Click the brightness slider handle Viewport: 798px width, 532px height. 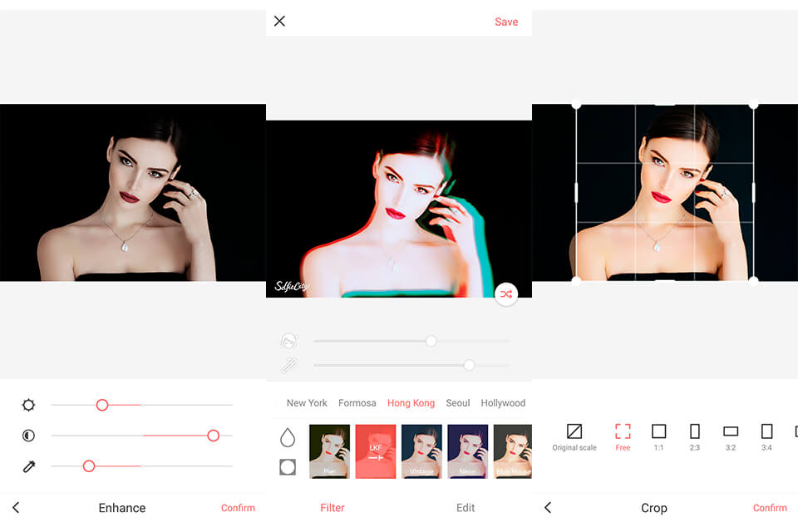point(102,406)
